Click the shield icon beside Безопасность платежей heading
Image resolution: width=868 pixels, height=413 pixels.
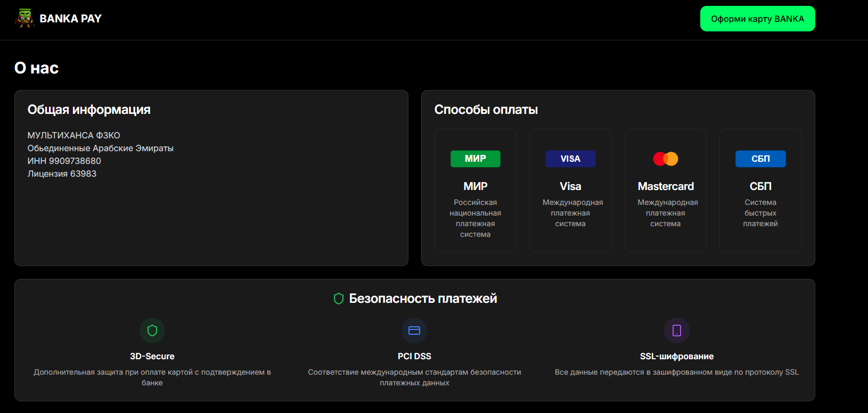[339, 299]
